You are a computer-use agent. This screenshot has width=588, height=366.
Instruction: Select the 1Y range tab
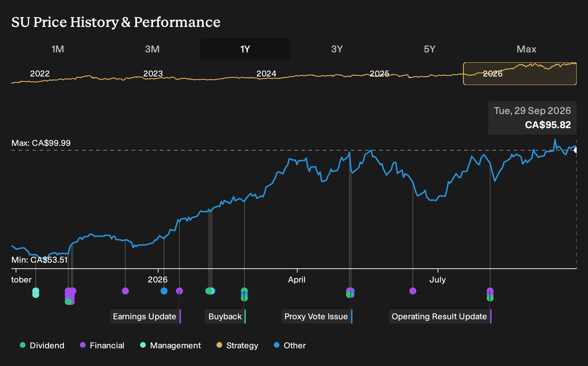(x=245, y=49)
